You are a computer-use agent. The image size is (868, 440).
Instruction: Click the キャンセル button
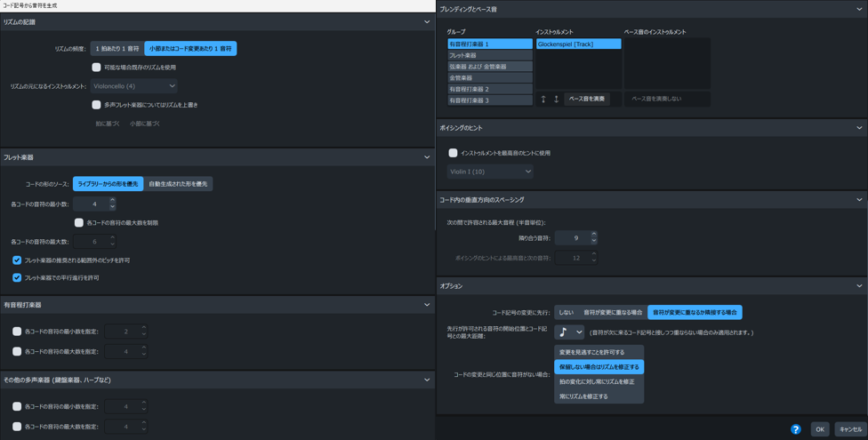coord(850,429)
